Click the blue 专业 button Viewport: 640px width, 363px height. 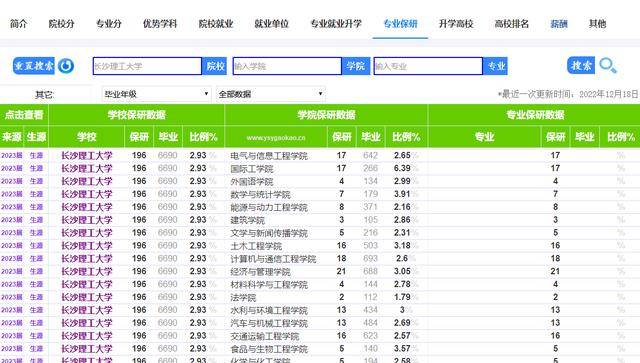pos(496,66)
